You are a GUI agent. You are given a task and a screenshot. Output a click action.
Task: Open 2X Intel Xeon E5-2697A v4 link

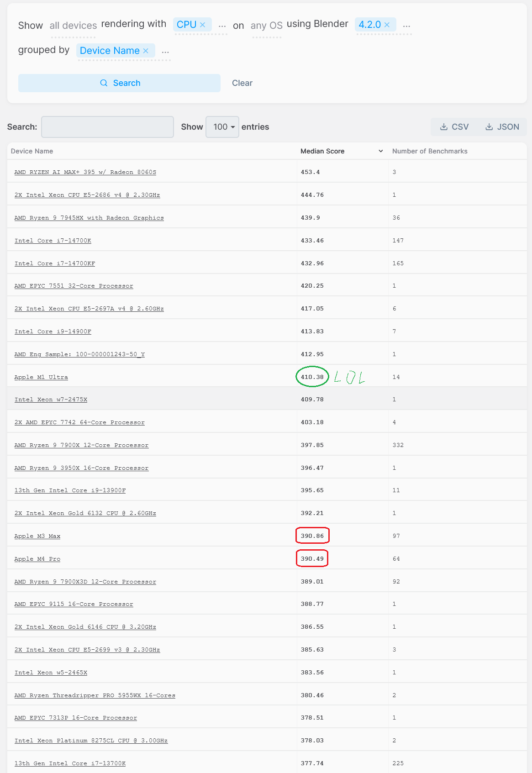pos(89,309)
